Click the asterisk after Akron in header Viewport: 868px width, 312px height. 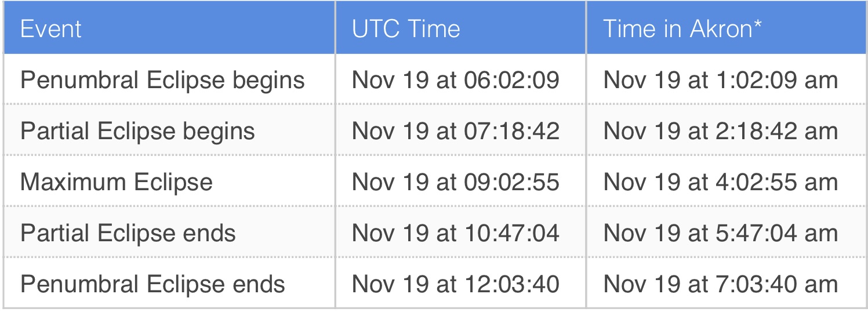(758, 26)
